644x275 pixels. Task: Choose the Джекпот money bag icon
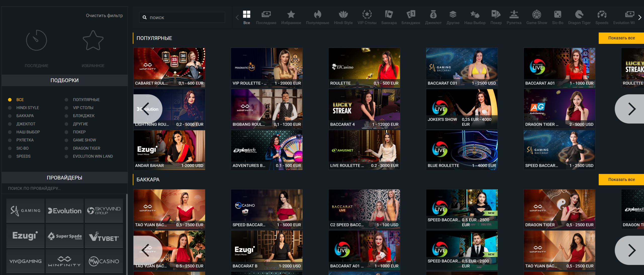[x=433, y=14]
